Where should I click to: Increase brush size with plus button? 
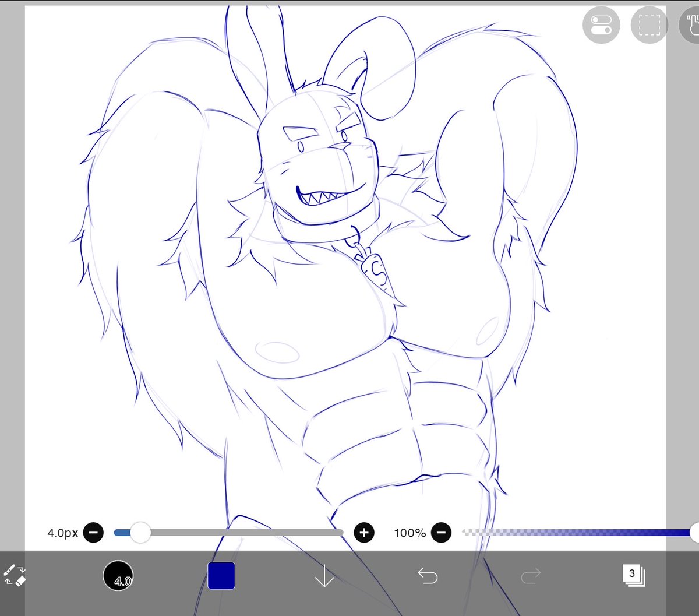click(x=364, y=532)
